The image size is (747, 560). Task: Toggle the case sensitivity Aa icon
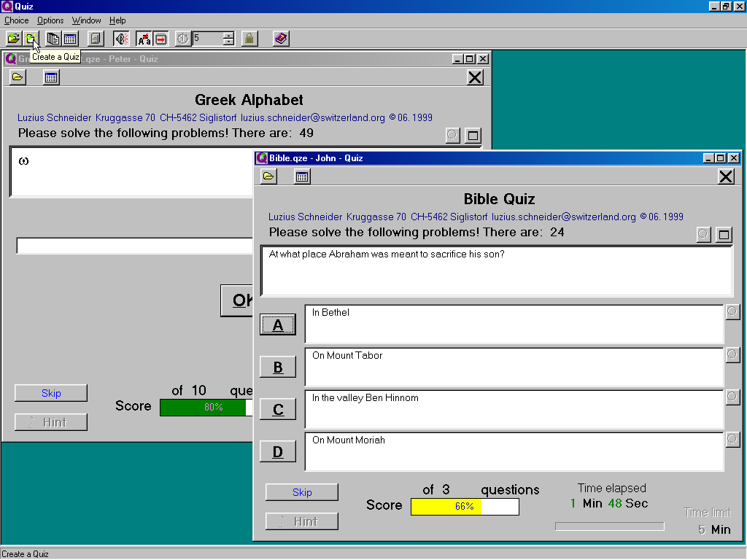click(144, 39)
